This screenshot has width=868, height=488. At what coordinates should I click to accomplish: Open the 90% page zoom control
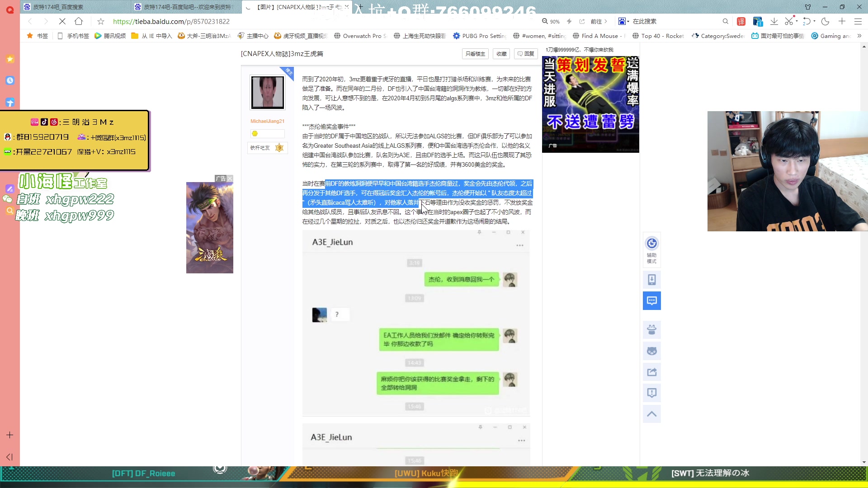pos(551,21)
